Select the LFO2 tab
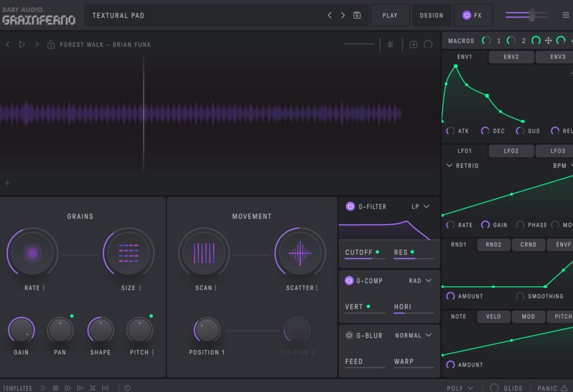The width and height of the screenshot is (573, 392). [x=511, y=151]
